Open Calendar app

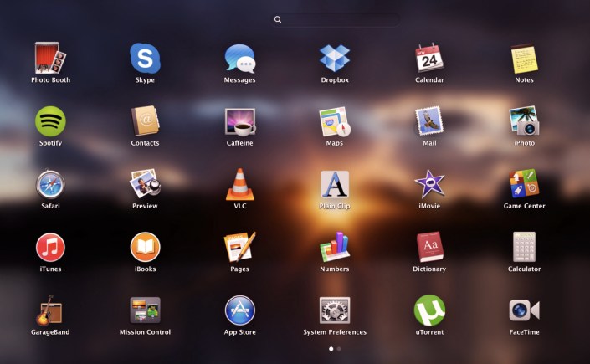428,59
